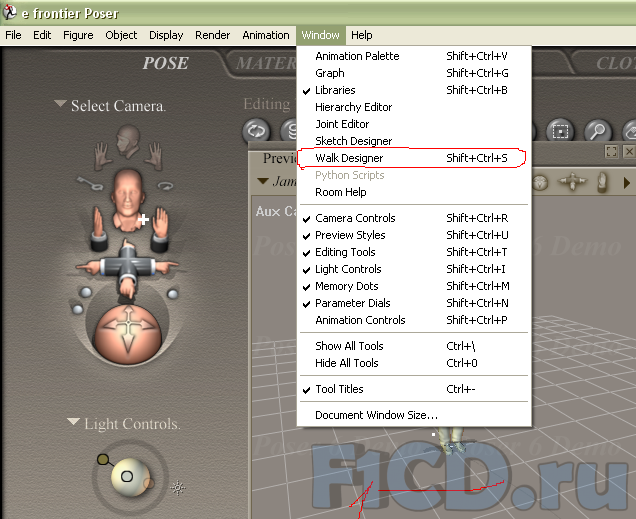Uncheck Camera Controls in the Window menu
The width and height of the screenshot is (636, 519).
(x=414, y=218)
